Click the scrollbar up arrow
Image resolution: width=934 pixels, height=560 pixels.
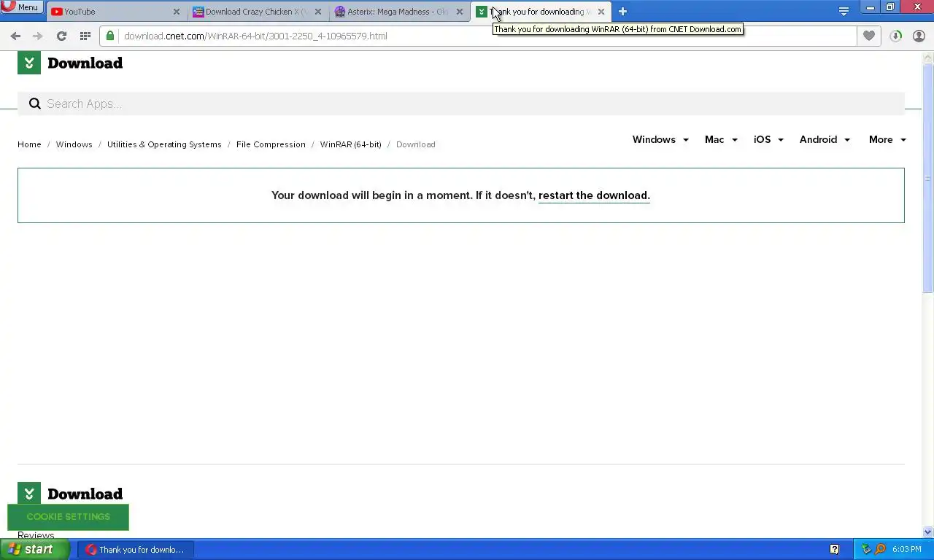click(x=928, y=58)
